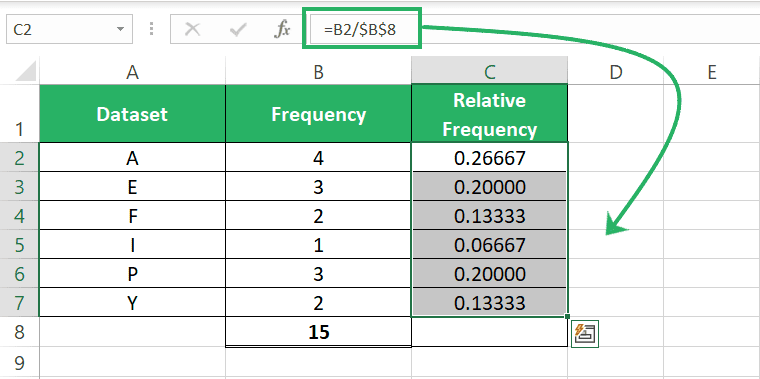Click the Select All corner triangle
This screenshot has width=760, height=379.
(26, 72)
